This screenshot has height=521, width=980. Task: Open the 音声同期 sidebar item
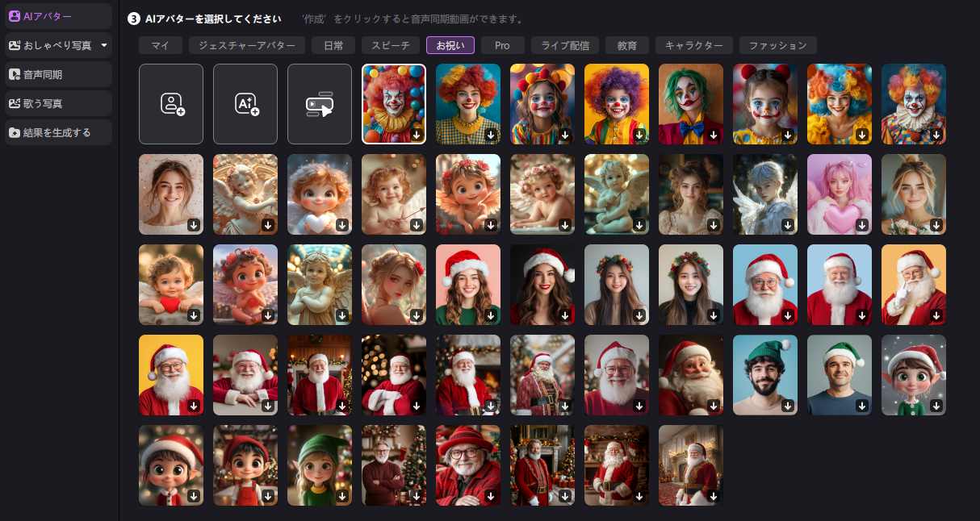57,74
